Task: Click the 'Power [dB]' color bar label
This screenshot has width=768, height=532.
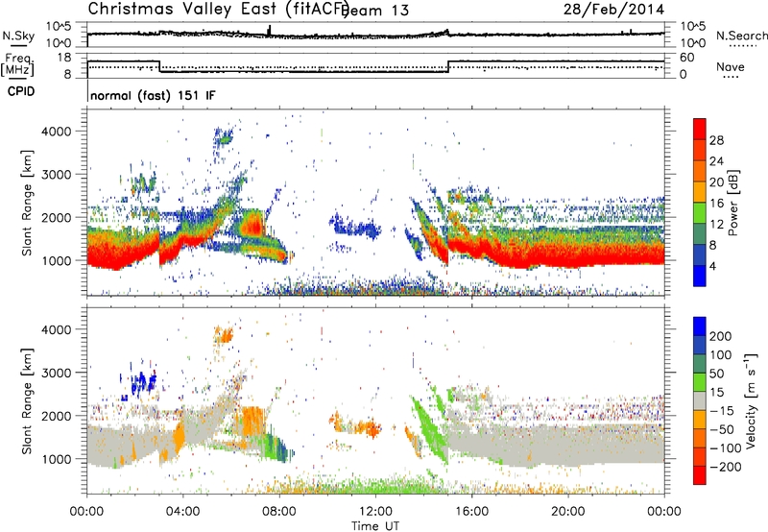Action: (732, 203)
